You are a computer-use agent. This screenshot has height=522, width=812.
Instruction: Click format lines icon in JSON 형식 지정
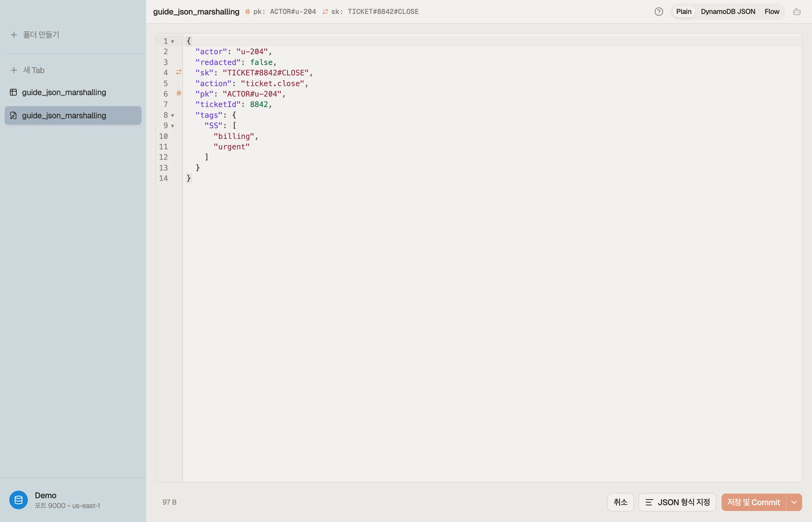click(649, 502)
